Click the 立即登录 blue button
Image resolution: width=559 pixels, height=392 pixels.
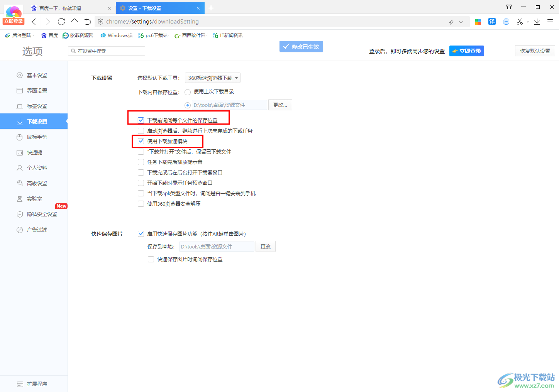tap(466, 51)
